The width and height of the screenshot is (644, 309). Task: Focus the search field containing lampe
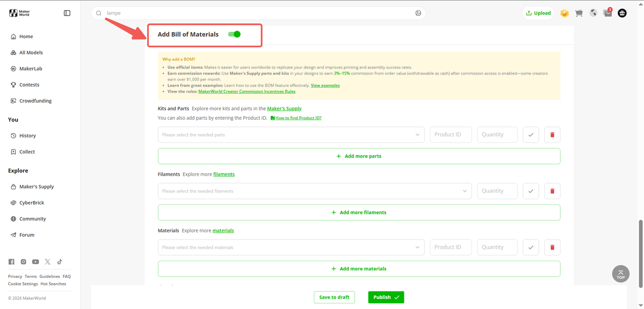point(259,13)
